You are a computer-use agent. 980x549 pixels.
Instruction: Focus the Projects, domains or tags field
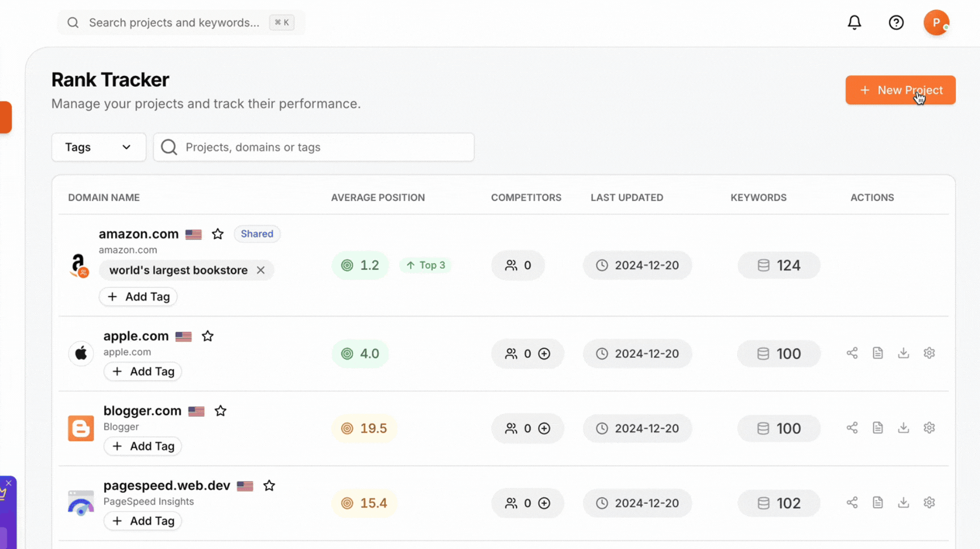coord(323,147)
